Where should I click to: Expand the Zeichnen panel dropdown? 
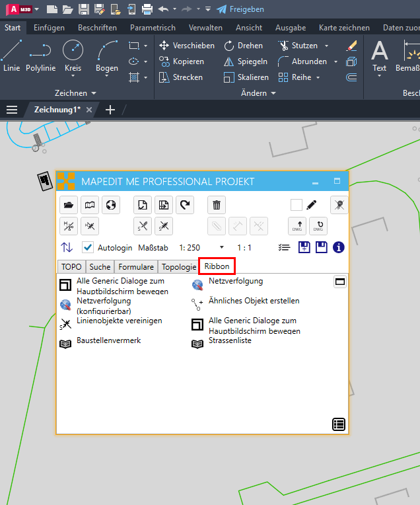click(93, 93)
